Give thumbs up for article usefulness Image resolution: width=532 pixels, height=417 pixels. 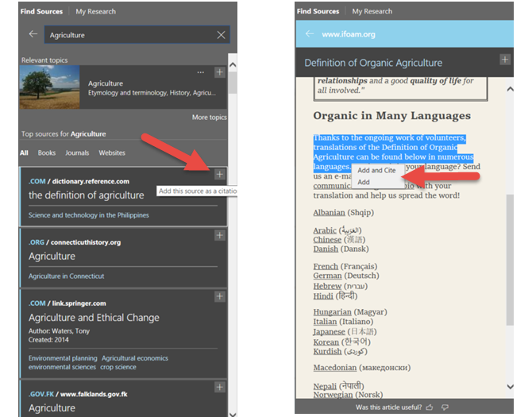point(430,407)
